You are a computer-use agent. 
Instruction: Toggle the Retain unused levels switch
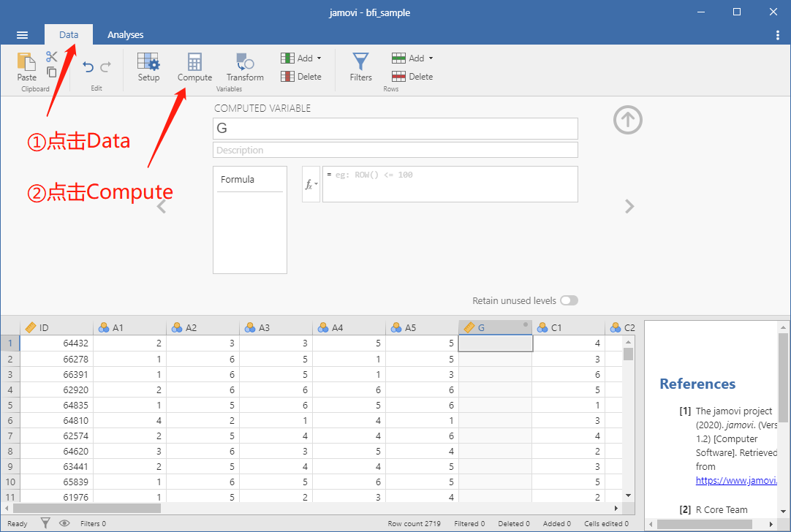click(x=569, y=300)
